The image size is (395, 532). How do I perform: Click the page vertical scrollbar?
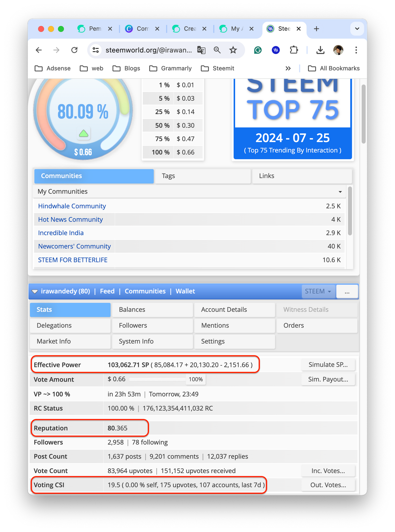(x=364, y=114)
